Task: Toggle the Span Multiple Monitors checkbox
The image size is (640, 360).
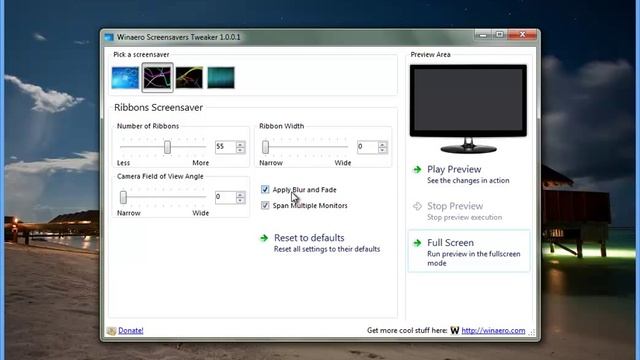Action: 265,205
